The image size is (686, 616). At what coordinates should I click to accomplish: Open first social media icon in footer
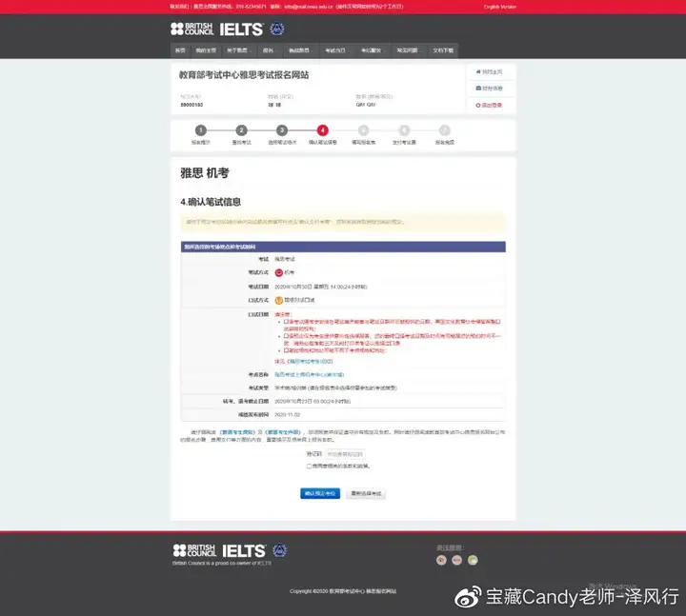pos(441,560)
